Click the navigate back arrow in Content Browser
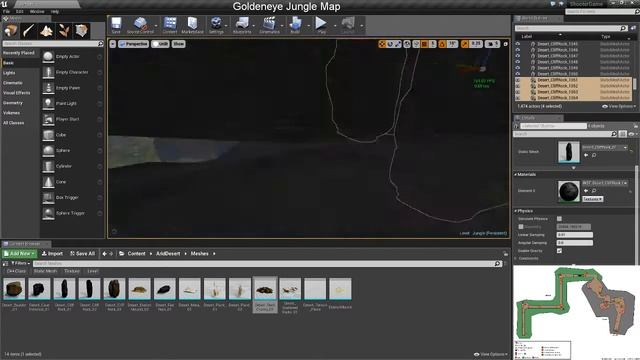Screen dimensions: 640x360 pyautogui.click(x=104, y=253)
